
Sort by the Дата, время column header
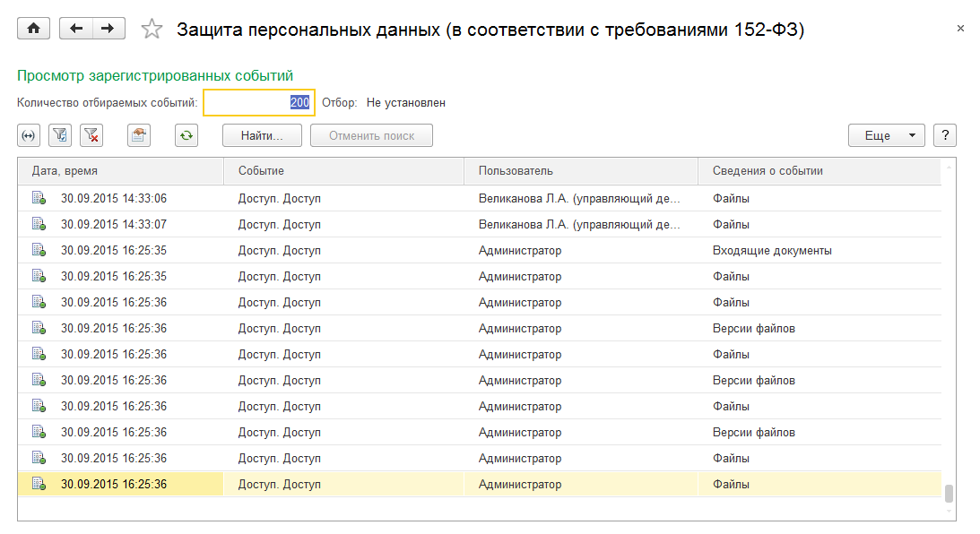(x=120, y=170)
